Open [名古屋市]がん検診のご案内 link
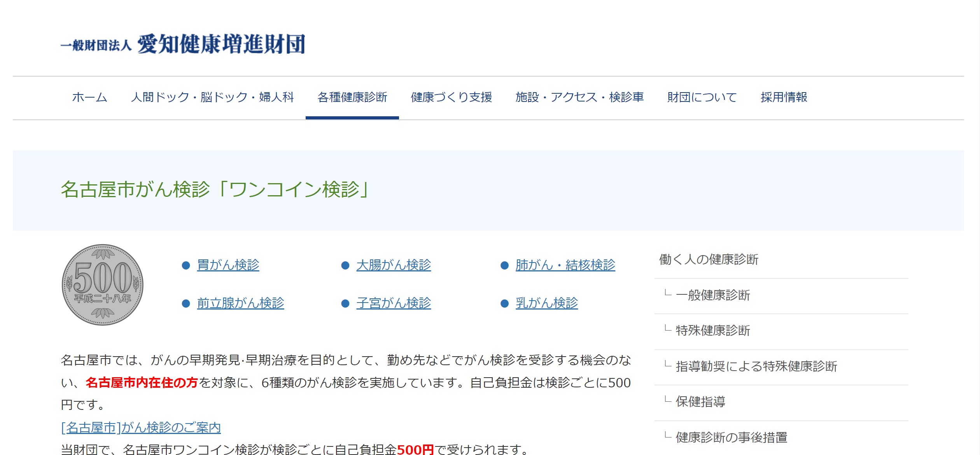Image resolution: width=980 pixels, height=455 pixels. point(141,428)
